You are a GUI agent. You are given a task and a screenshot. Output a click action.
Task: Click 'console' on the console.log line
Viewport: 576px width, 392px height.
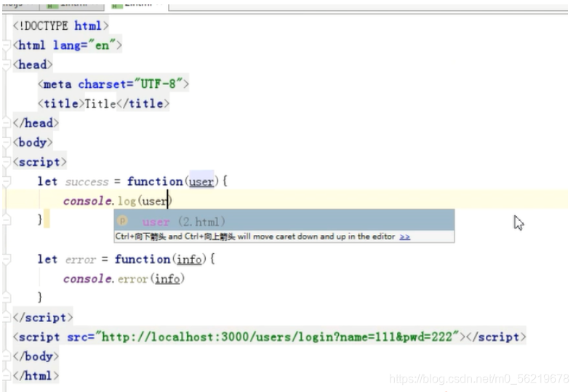click(x=88, y=201)
